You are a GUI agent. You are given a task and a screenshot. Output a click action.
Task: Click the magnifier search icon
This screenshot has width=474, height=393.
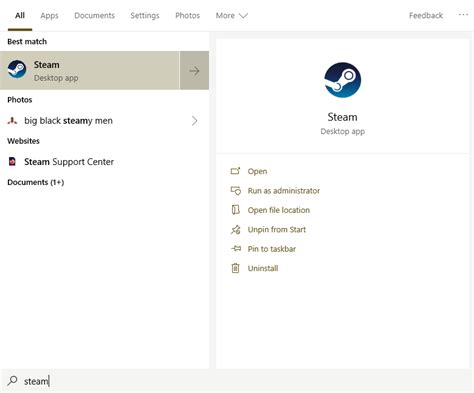[x=12, y=380]
